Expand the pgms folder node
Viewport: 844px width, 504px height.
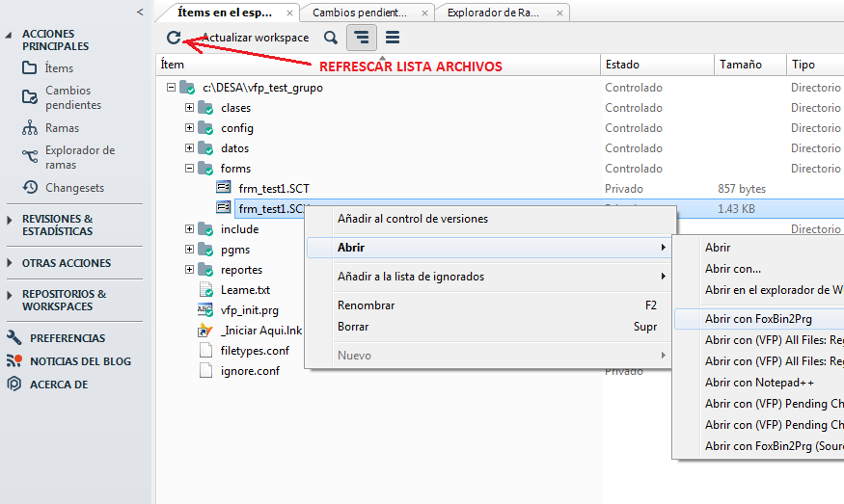[189, 249]
